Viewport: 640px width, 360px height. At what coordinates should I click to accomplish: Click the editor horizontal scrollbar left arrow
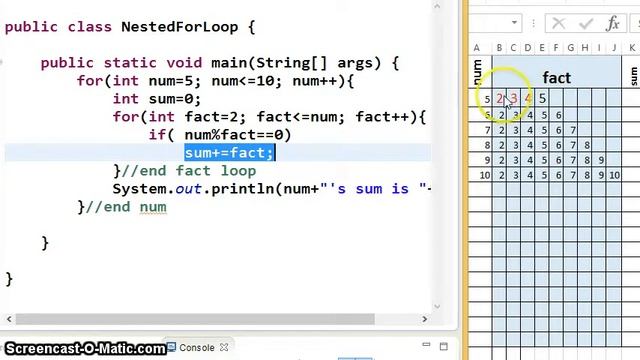pyautogui.click(x=9, y=319)
